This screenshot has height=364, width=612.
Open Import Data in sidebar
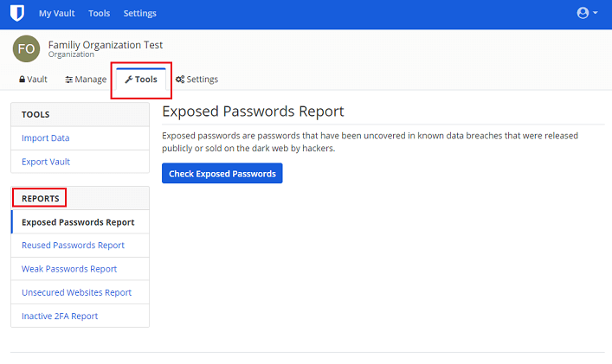pyautogui.click(x=46, y=137)
